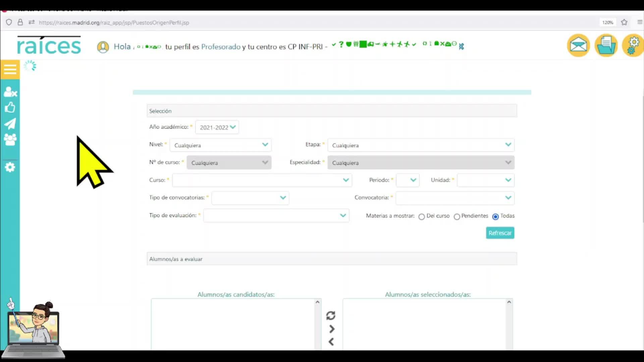The width and height of the screenshot is (644, 362).
Task: Expand the Etapa dropdown
Action: [x=421, y=145]
